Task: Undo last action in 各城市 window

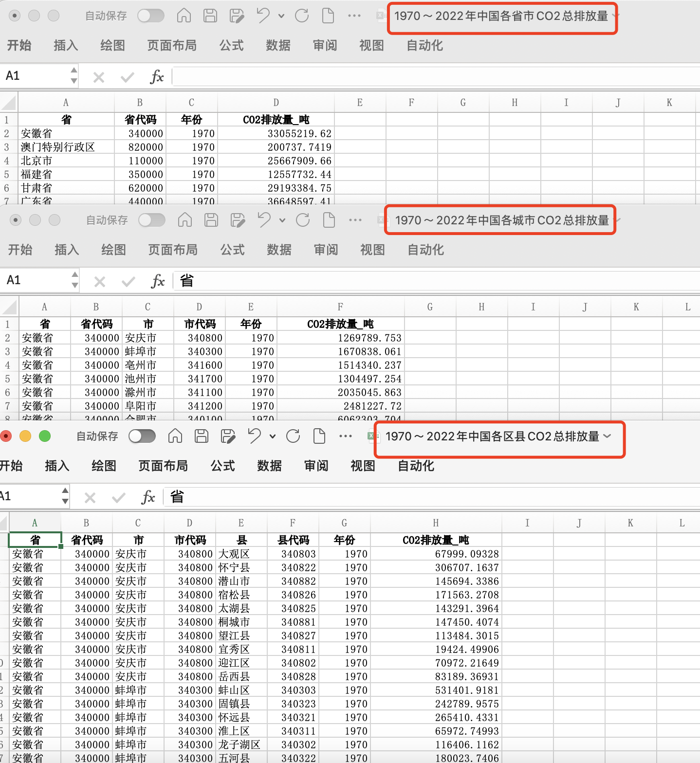Action: [264, 220]
